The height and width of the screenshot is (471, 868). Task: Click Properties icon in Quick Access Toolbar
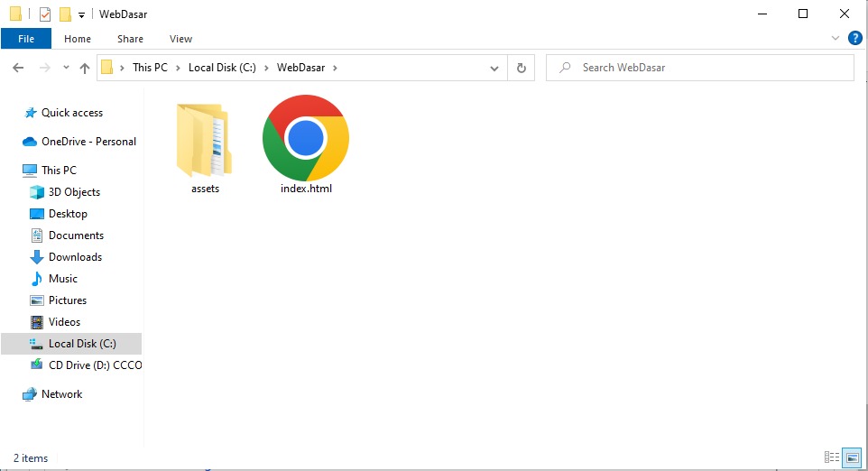45,14
